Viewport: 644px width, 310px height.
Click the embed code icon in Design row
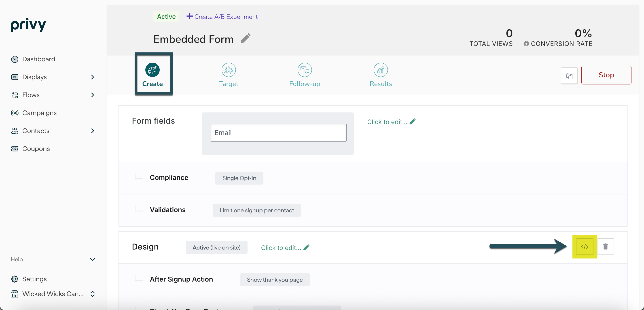click(584, 247)
